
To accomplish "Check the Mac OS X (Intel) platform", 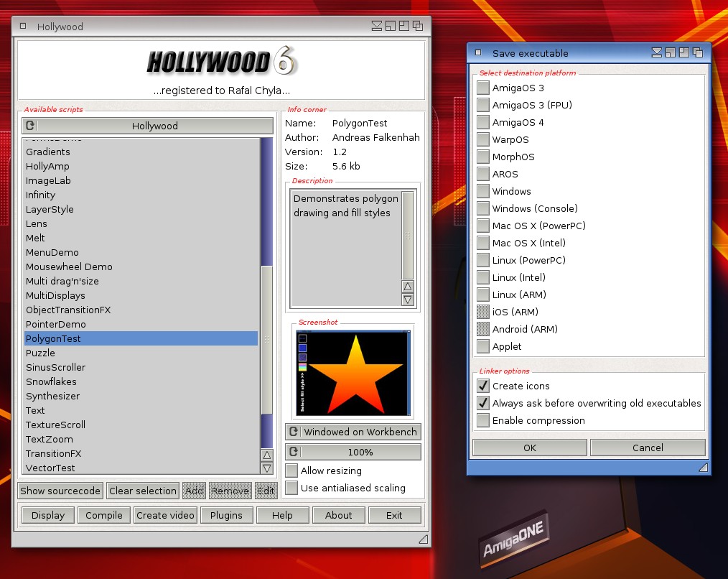I will (x=483, y=243).
